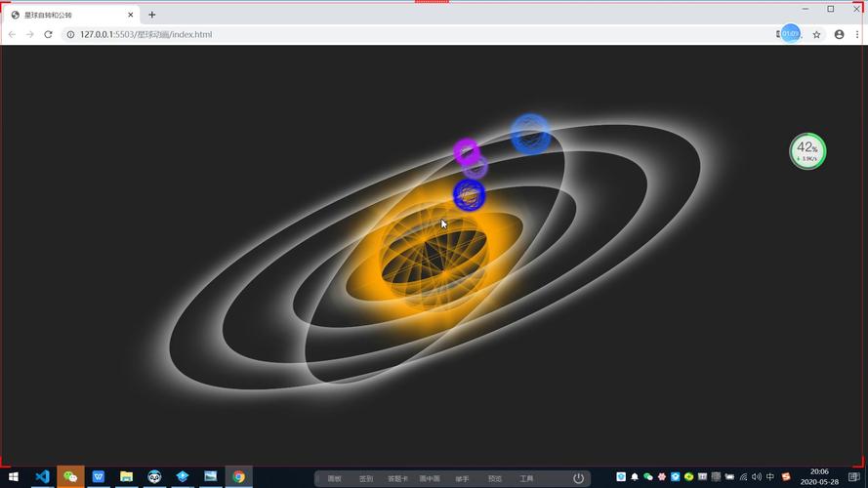Minimize the Chrome window
The width and height of the screenshot is (868, 488).
point(806,9)
